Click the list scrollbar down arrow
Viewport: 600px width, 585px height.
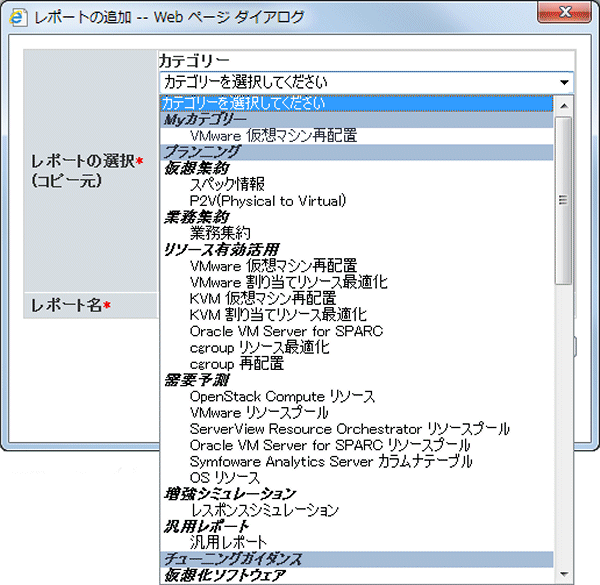(564, 574)
